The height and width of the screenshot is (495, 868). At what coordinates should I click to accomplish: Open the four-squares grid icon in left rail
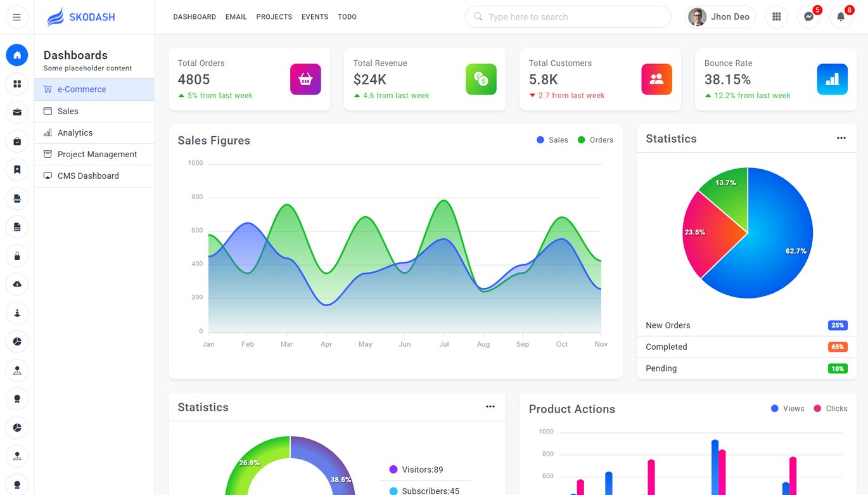pyautogui.click(x=17, y=84)
